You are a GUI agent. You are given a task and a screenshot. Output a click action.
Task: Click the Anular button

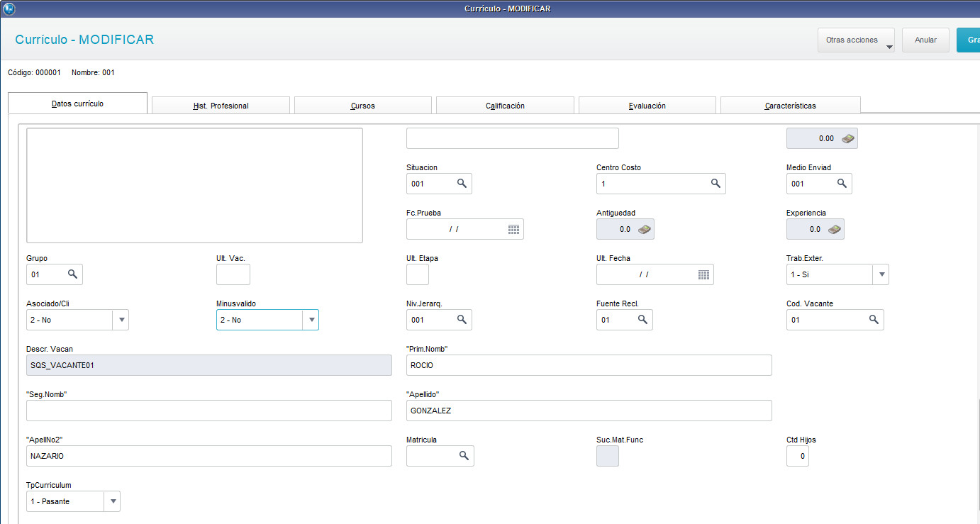click(x=925, y=40)
